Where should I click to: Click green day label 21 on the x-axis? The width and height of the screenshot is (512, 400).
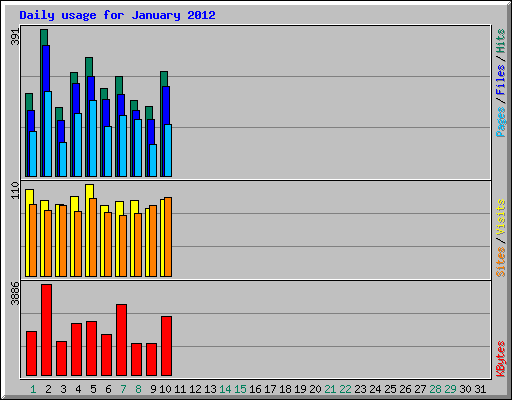[x=330, y=389]
